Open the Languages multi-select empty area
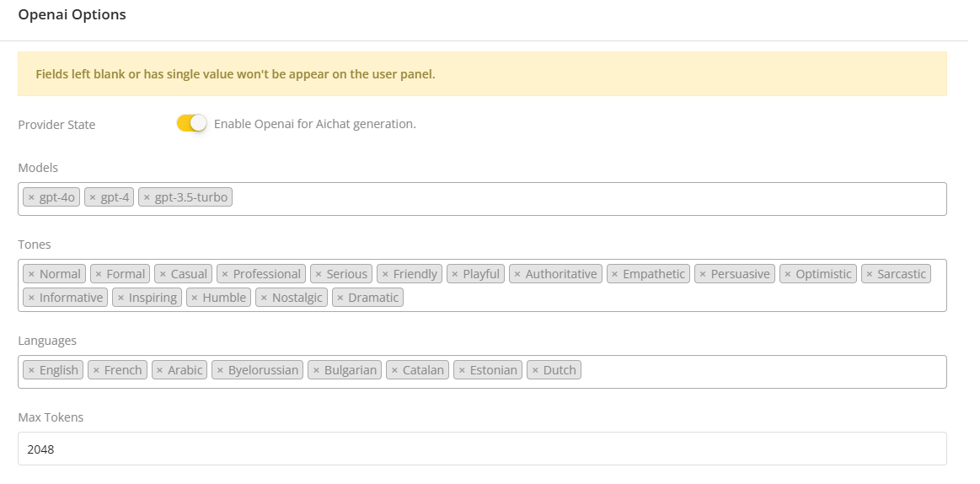This screenshot has height=484, width=980. click(x=758, y=371)
